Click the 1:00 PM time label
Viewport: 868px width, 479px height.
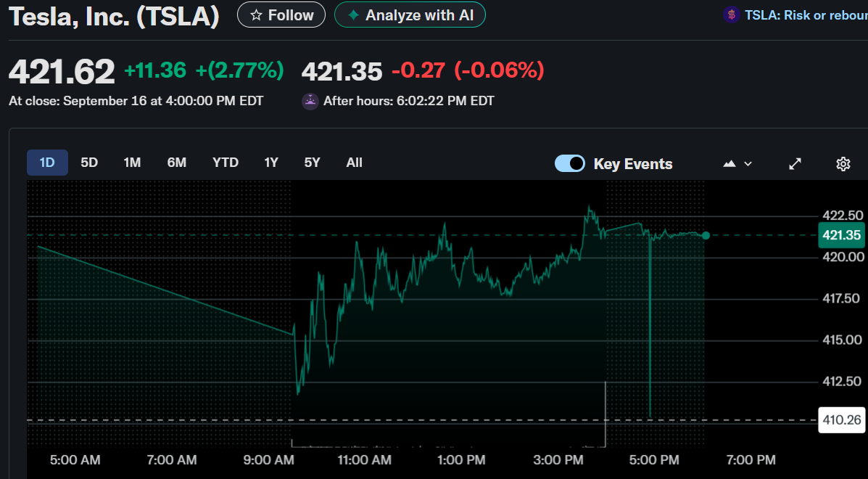click(461, 459)
